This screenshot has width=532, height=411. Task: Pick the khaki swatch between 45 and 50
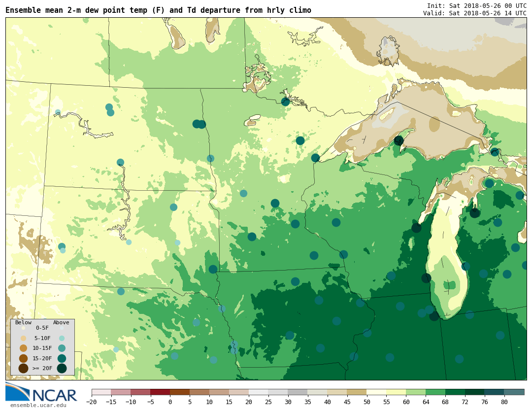(357, 392)
